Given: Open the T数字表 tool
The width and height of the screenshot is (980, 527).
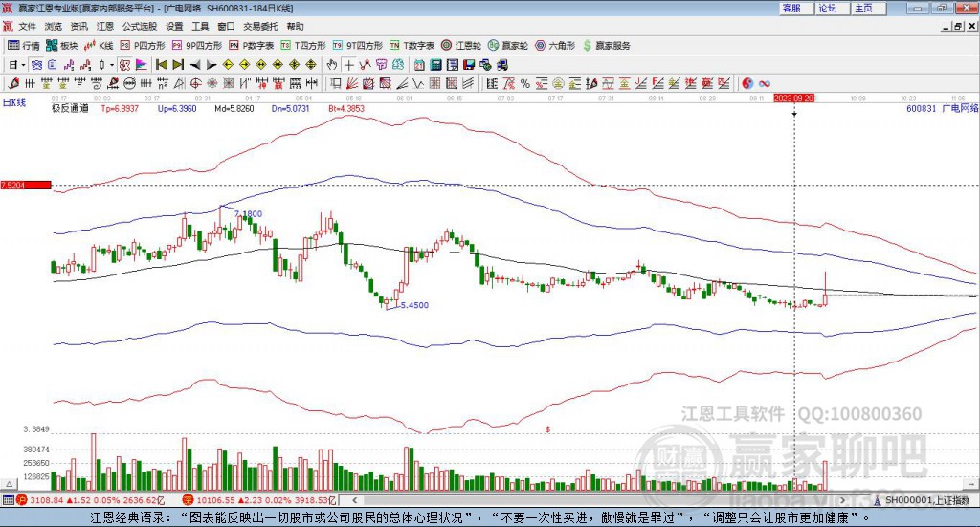Looking at the screenshot, I should (x=412, y=46).
